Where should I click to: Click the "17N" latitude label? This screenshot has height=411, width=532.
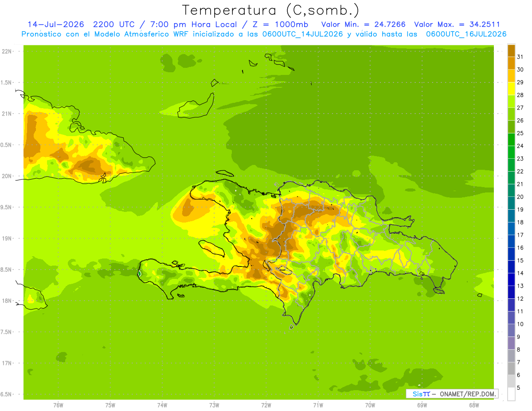click(x=8, y=363)
